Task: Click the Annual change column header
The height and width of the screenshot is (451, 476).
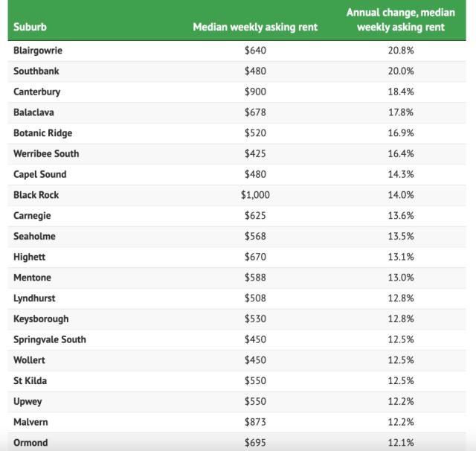Action: tap(400, 20)
